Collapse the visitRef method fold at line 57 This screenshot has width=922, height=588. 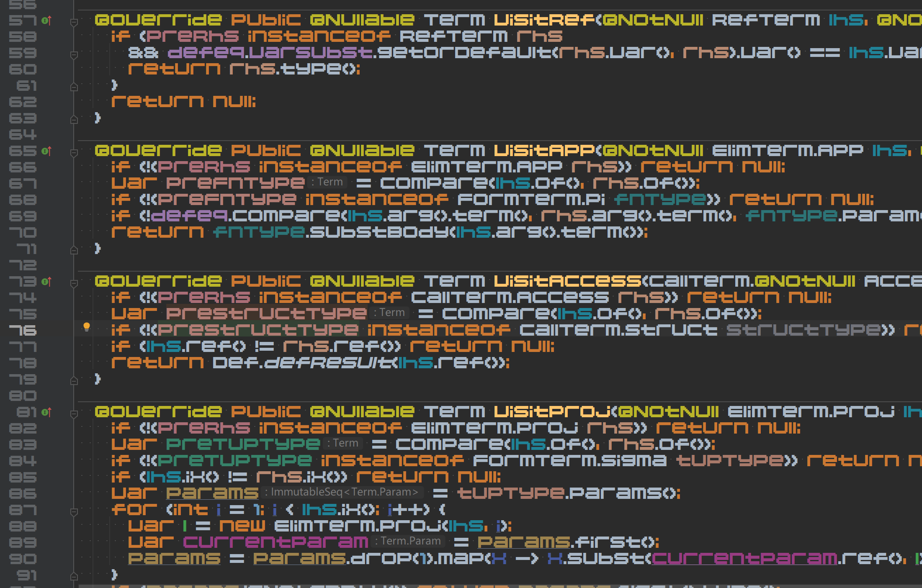[74, 22]
